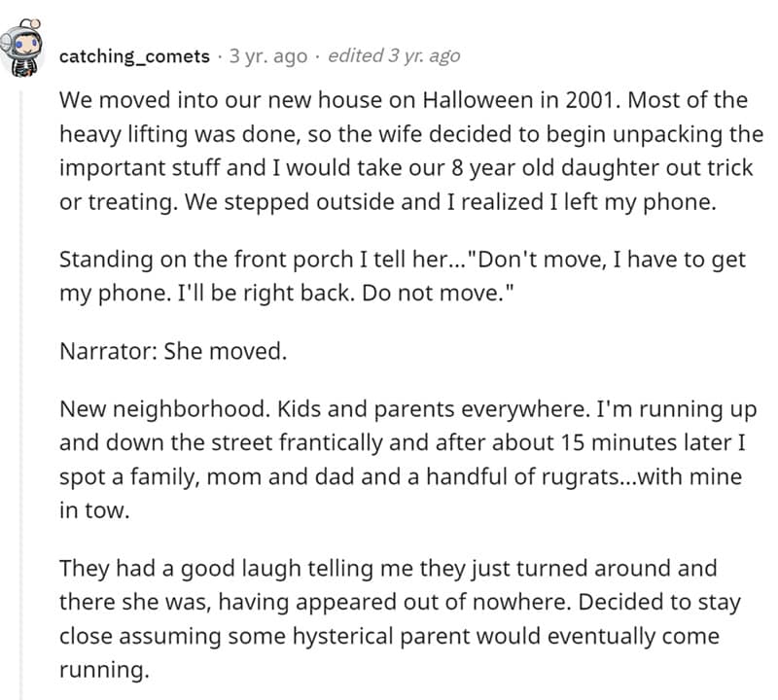Click the "Narrator: She moved." line
Image resolution: width=778 pixels, height=700 pixels.
click(x=173, y=351)
